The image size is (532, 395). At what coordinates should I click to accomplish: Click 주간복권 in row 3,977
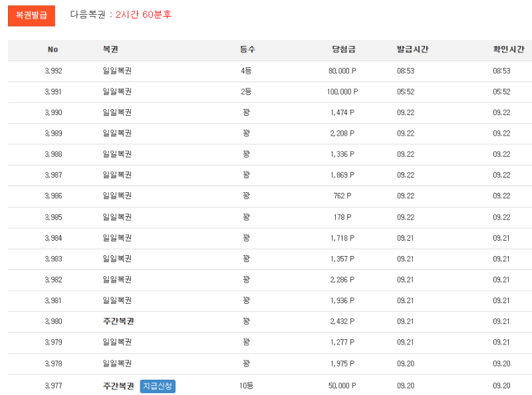pos(118,386)
